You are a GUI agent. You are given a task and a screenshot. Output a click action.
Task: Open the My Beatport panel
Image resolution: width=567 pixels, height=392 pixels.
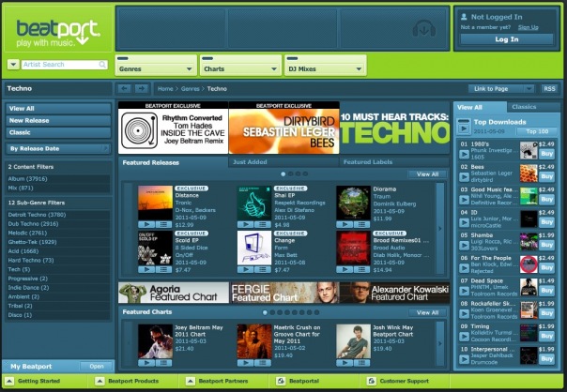coord(97,367)
